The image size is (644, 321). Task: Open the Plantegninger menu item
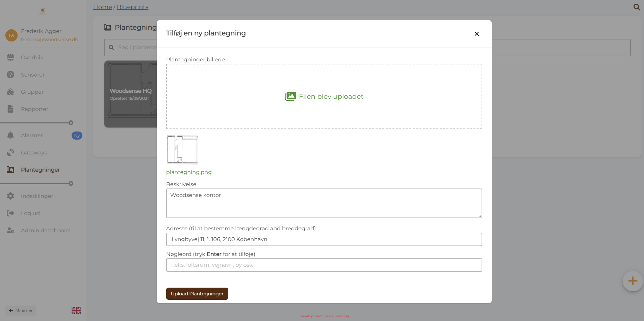(x=40, y=170)
